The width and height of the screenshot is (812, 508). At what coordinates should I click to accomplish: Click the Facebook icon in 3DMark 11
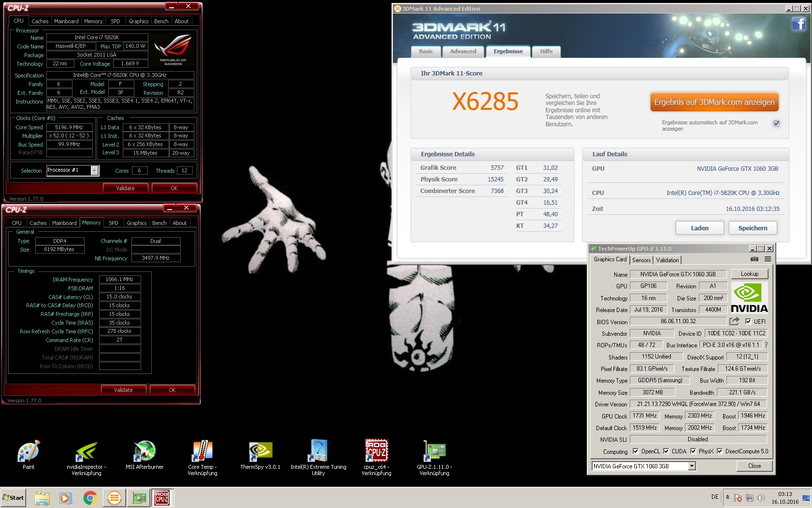coord(798,23)
